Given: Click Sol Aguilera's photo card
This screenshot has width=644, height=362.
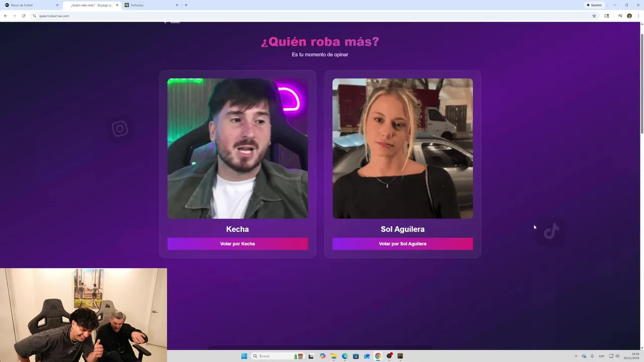Looking at the screenshot, I should pos(403,148).
